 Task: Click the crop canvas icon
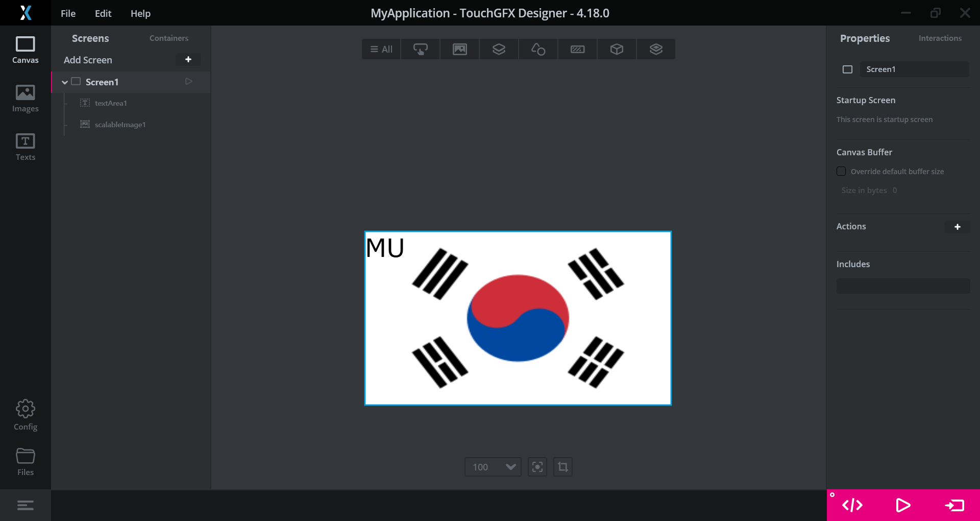pyautogui.click(x=563, y=467)
